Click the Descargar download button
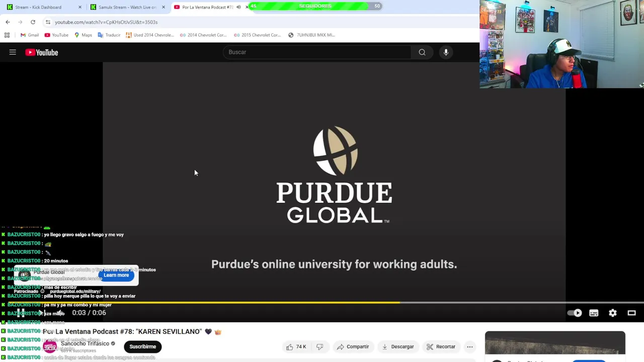 pyautogui.click(x=398, y=347)
